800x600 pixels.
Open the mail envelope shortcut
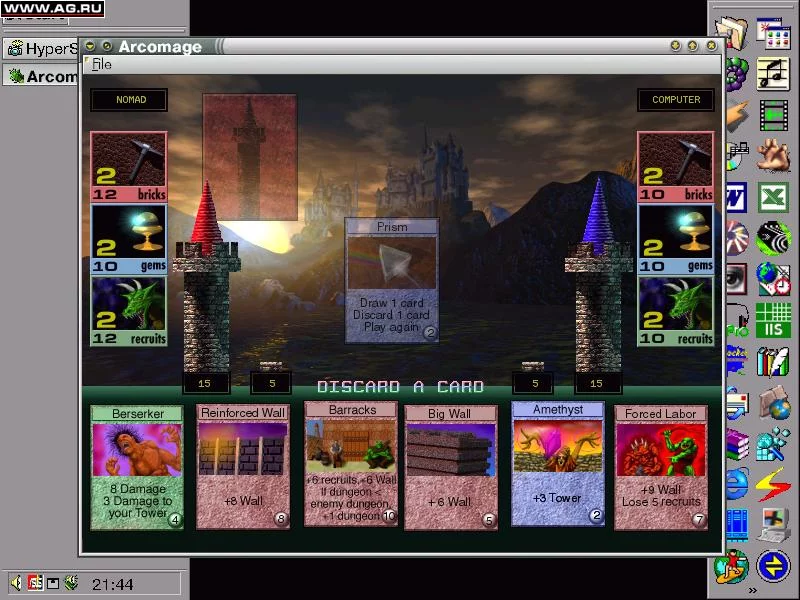(737, 403)
